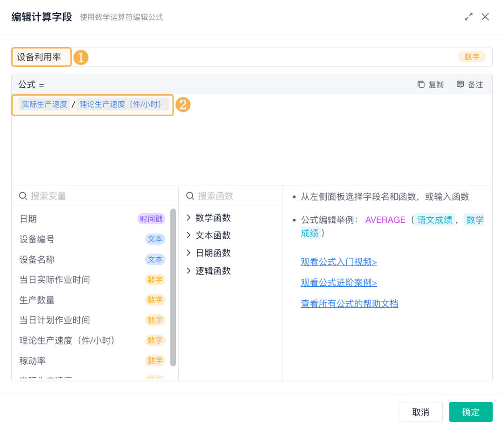Open the 观看公式进阶案例 link

(339, 283)
